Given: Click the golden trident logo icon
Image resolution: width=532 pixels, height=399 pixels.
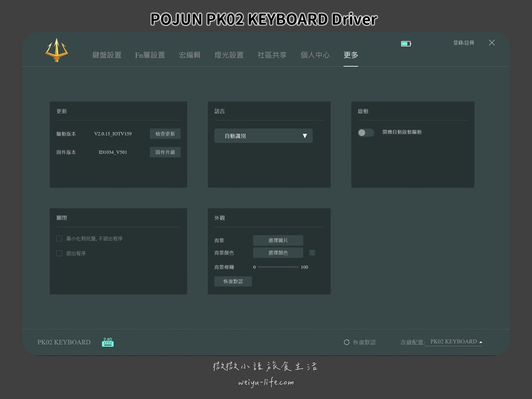Looking at the screenshot, I should click(x=56, y=50).
